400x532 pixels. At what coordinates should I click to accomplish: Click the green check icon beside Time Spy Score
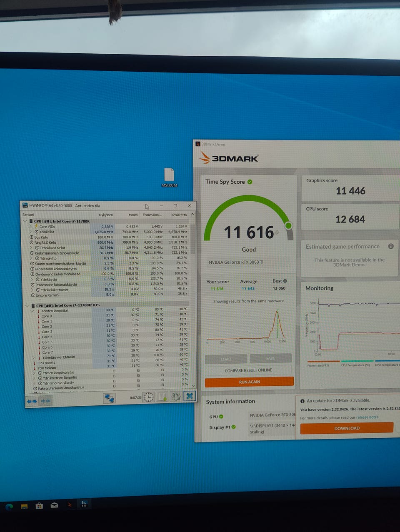pos(250,182)
